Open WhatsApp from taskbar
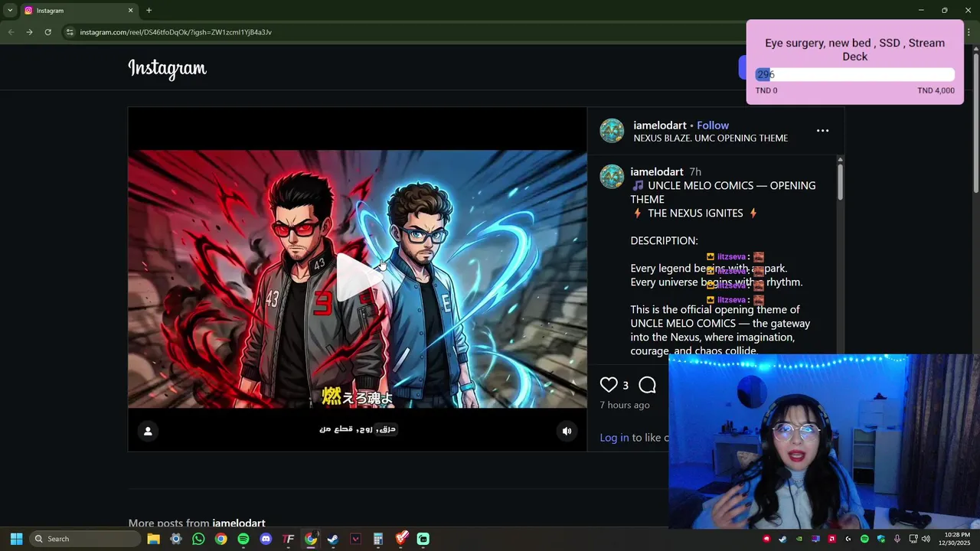980x551 pixels. [198, 539]
